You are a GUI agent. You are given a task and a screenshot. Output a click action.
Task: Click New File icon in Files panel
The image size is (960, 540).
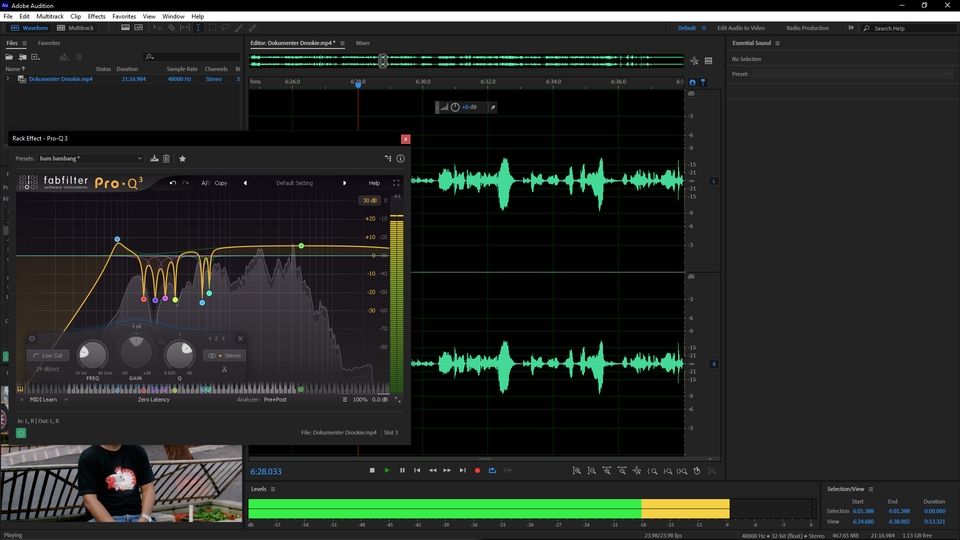point(35,57)
